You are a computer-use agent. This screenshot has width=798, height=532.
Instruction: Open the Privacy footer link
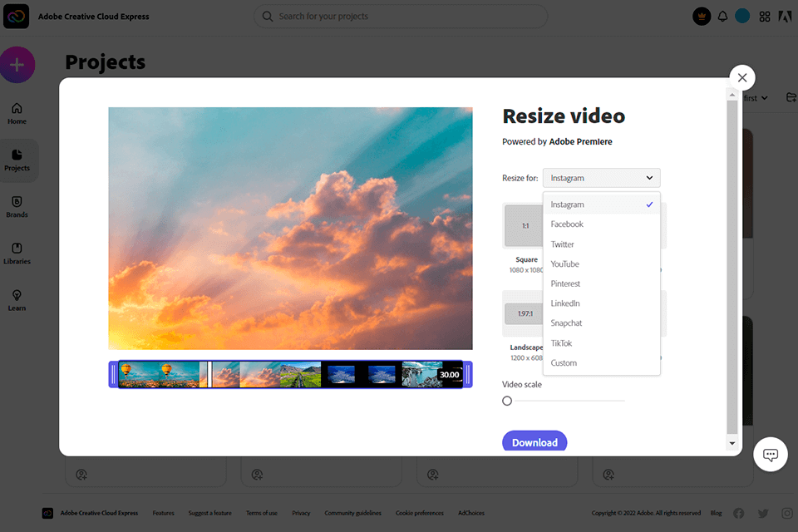(x=301, y=513)
